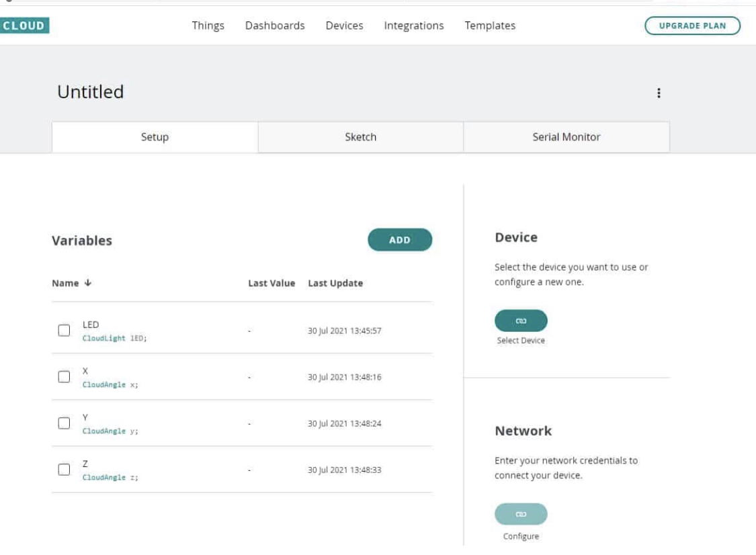756x555 pixels.
Task: Click the ADD button to create a variable
Action: pos(399,240)
